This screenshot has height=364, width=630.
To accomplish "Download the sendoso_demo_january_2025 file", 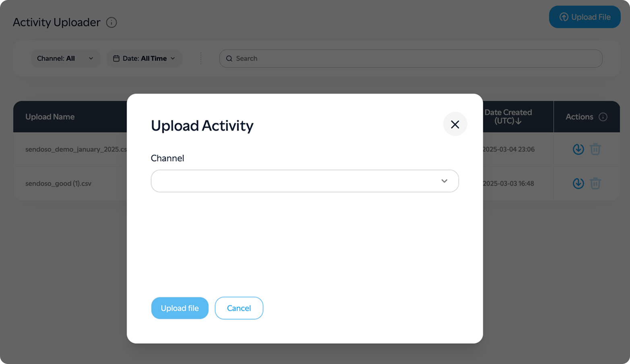I will (x=578, y=149).
